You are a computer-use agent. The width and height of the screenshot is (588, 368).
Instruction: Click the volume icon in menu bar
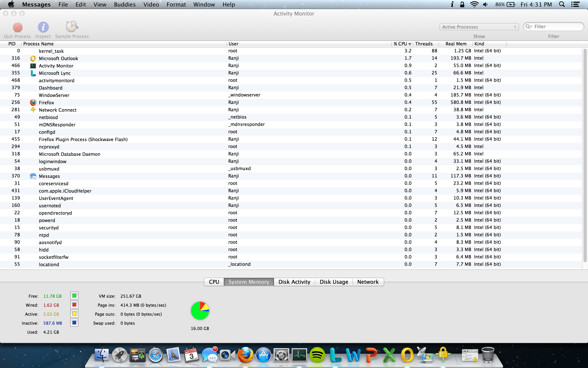[486, 4]
